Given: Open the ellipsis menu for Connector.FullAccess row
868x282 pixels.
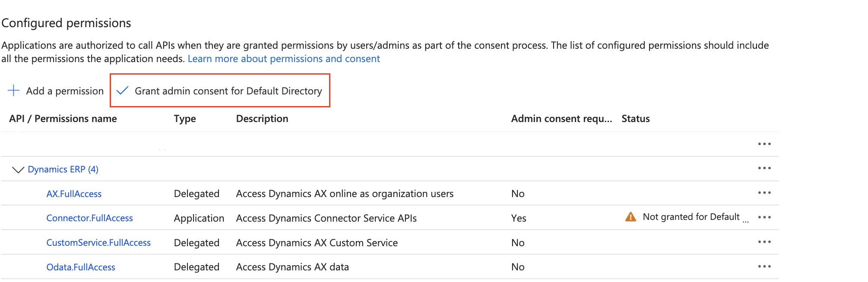Looking at the screenshot, I should click(x=764, y=217).
